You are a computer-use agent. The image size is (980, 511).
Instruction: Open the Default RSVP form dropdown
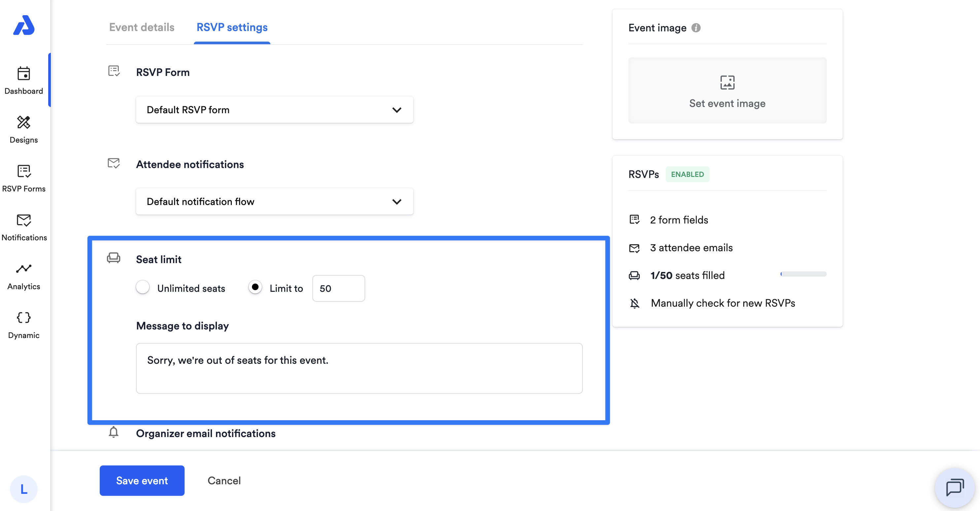click(274, 110)
